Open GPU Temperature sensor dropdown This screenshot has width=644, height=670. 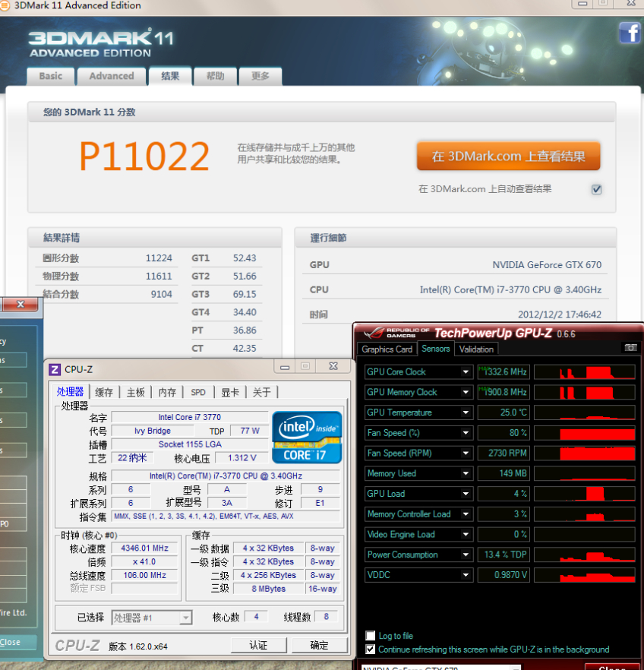[x=466, y=412]
